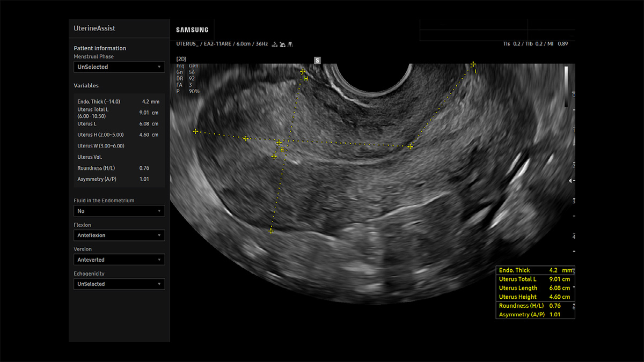Expand the Version dropdown showing Anteverted
This screenshot has width=644, height=362.
click(x=119, y=260)
